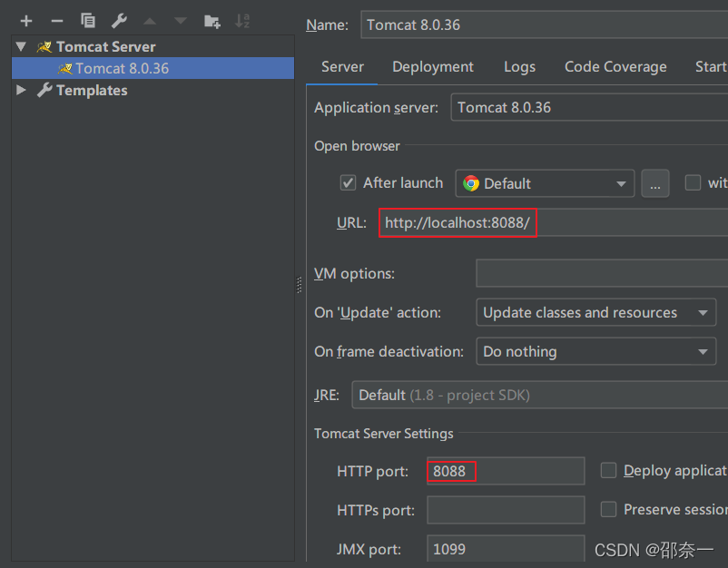Screen dimensions: 728x568
Task: Sort configurations alphabetically icon
Action: point(243,21)
